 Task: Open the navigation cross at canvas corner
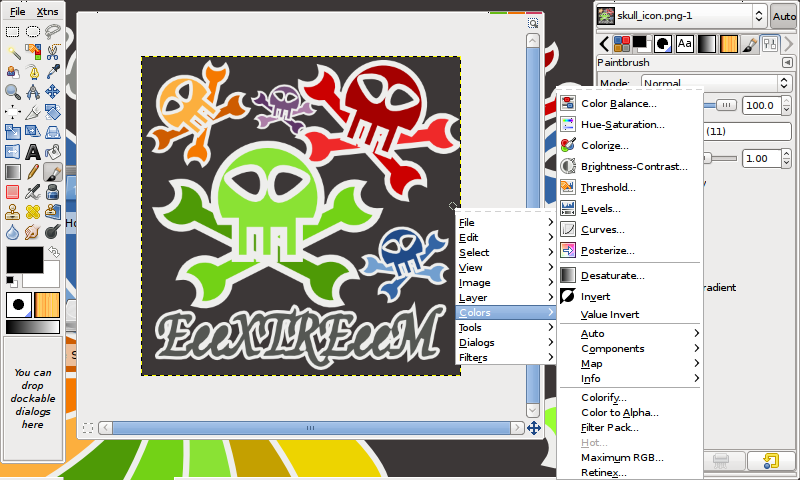pyautogui.click(x=534, y=427)
